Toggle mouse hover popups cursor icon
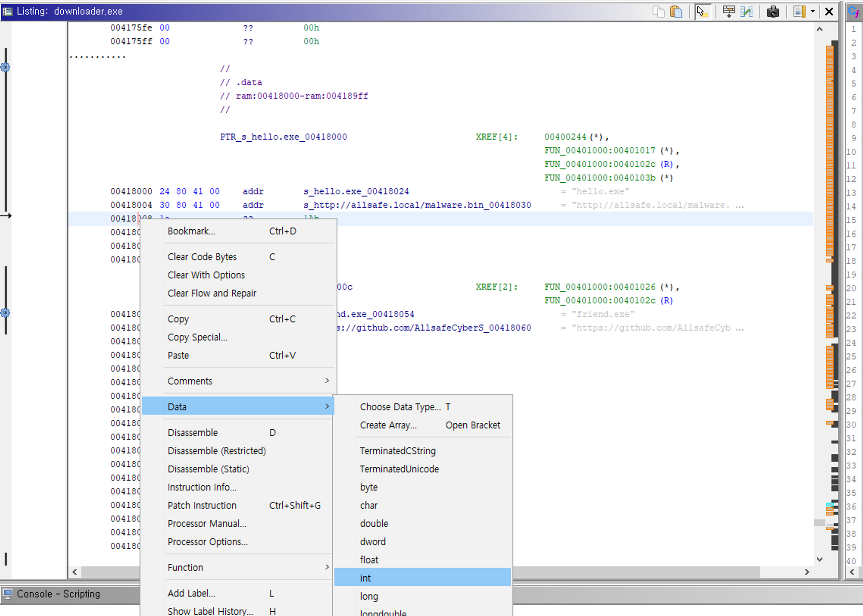The image size is (863, 616). click(702, 11)
